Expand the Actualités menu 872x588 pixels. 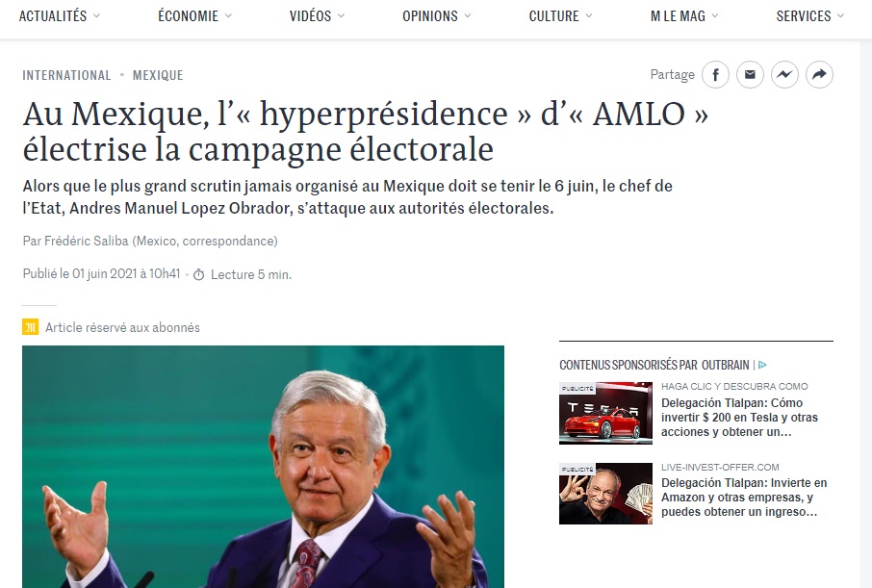tap(60, 16)
